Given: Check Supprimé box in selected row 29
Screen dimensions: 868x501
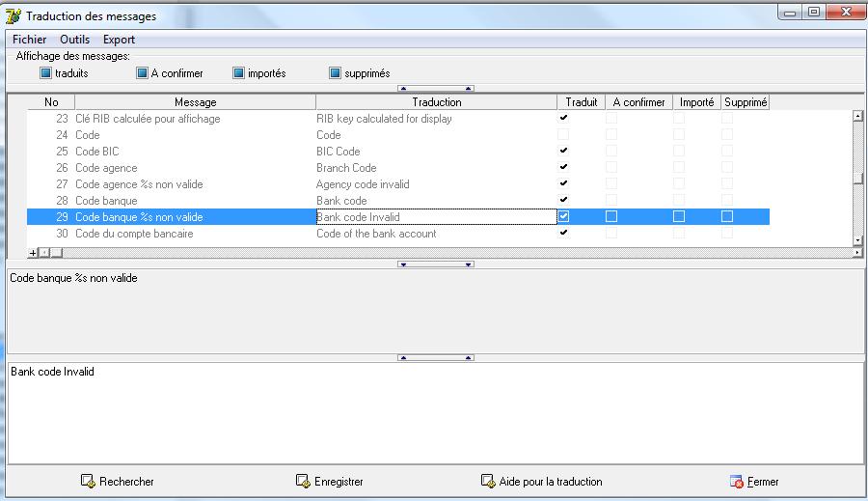Looking at the screenshot, I should click(x=727, y=216).
